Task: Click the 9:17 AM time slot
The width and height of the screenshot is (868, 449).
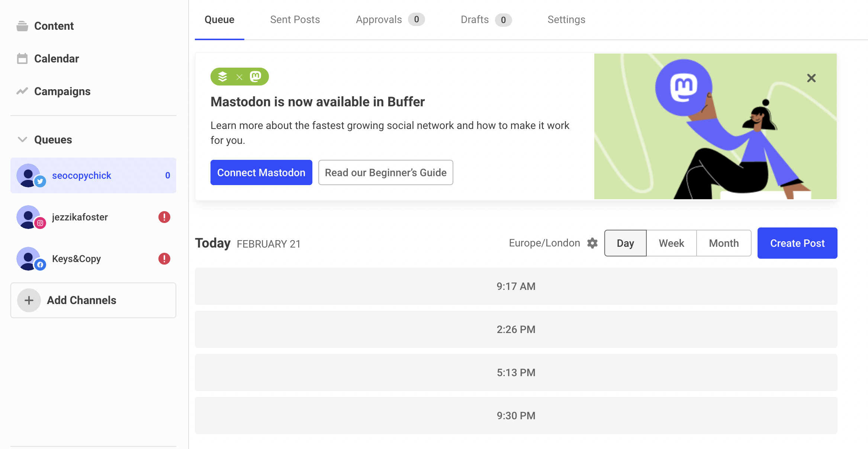Action: pos(516,286)
